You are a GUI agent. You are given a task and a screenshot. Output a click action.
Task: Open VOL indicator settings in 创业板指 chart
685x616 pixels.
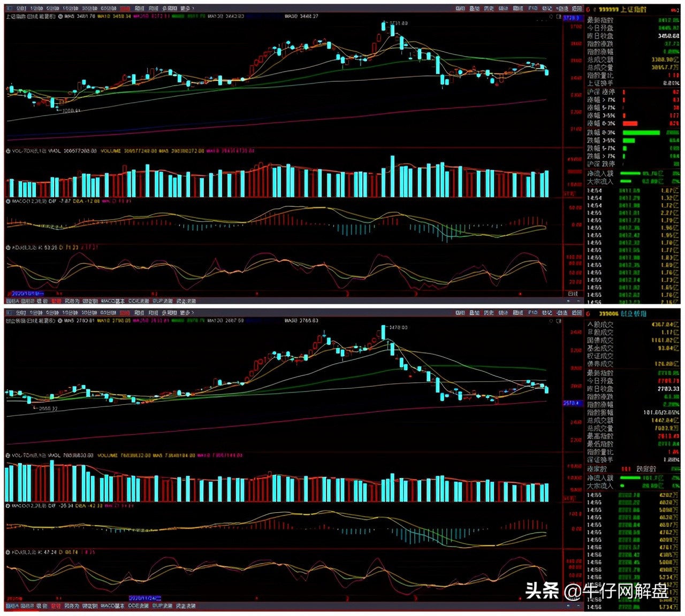pyautogui.click(x=8, y=455)
